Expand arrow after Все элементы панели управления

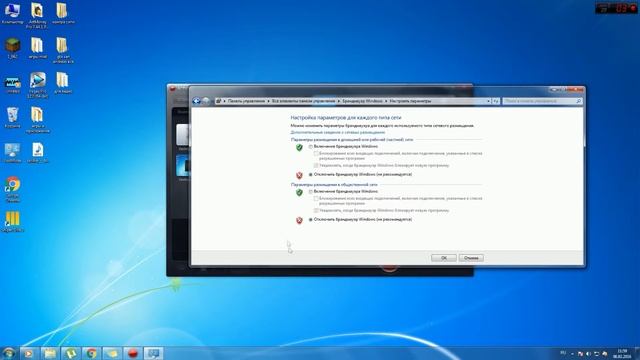(x=339, y=101)
